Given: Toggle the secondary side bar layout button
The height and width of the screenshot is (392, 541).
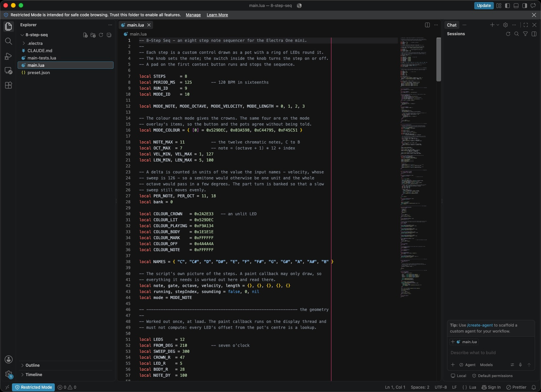Looking at the screenshot, I should (525, 6).
